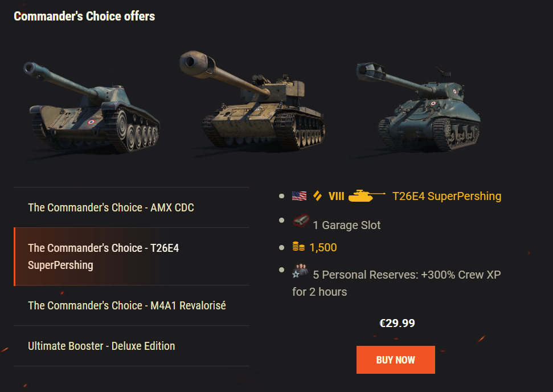Click the 5 Personal Reserves description
The image size is (553, 392).
pyautogui.click(x=396, y=283)
